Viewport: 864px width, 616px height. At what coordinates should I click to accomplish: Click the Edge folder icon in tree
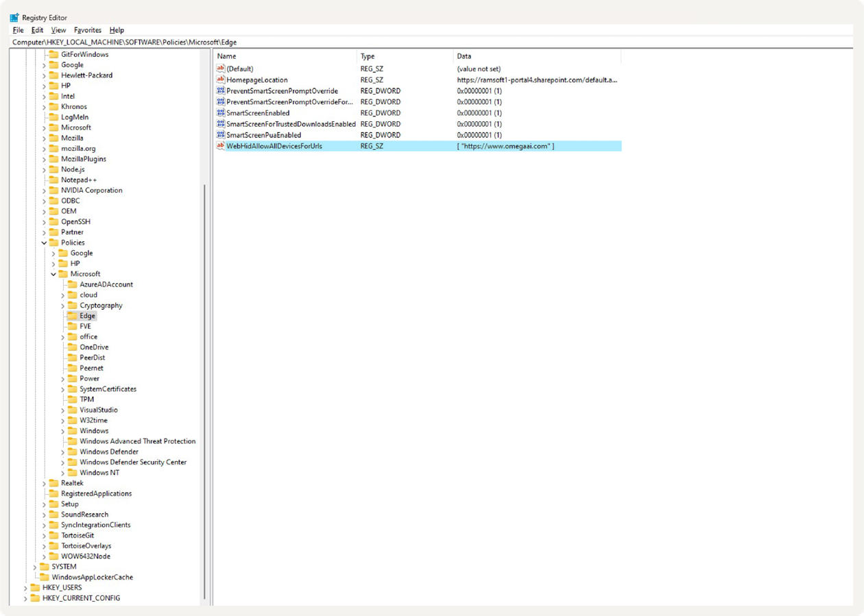72,316
